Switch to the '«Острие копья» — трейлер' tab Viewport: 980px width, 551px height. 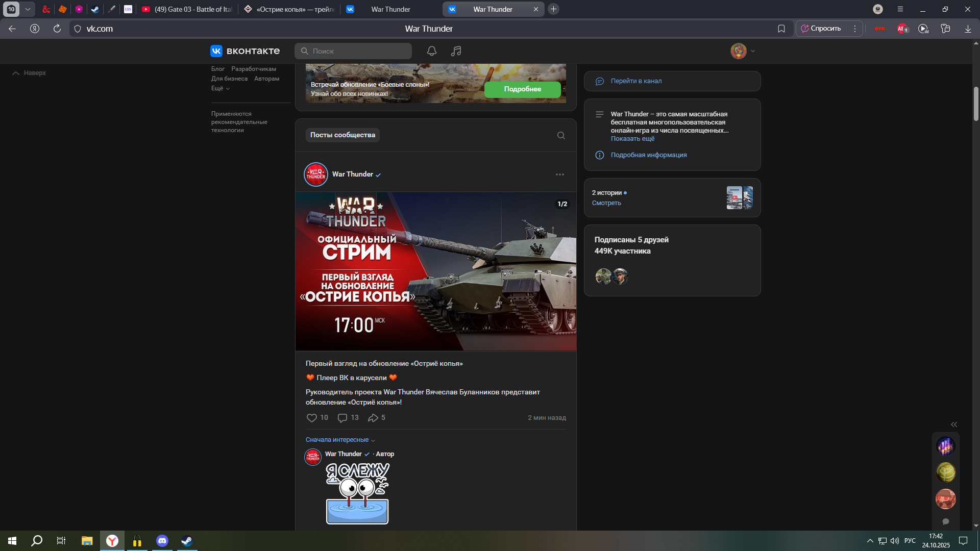[289, 9]
